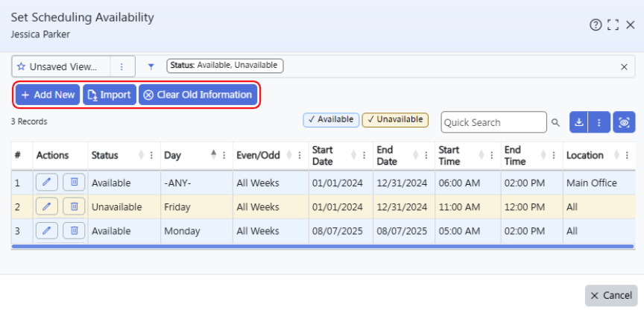Image resolution: width=644 pixels, height=313 pixels.
Task: Toggle the Unavailable status filter
Action: (x=395, y=119)
